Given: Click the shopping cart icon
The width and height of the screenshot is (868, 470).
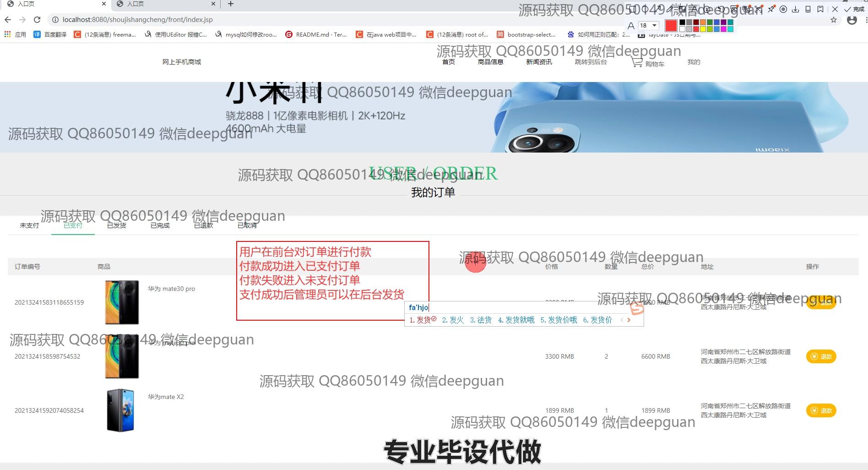Looking at the screenshot, I should point(637,62).
